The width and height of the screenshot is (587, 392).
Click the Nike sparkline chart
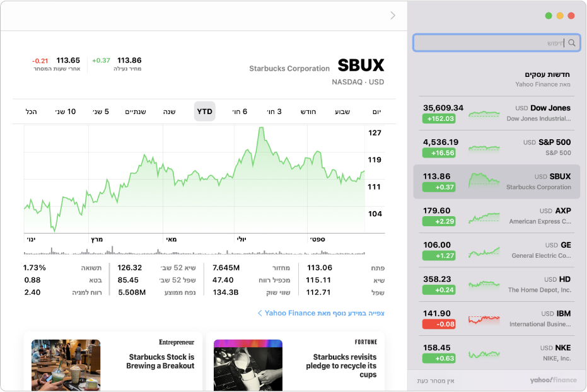484,354
